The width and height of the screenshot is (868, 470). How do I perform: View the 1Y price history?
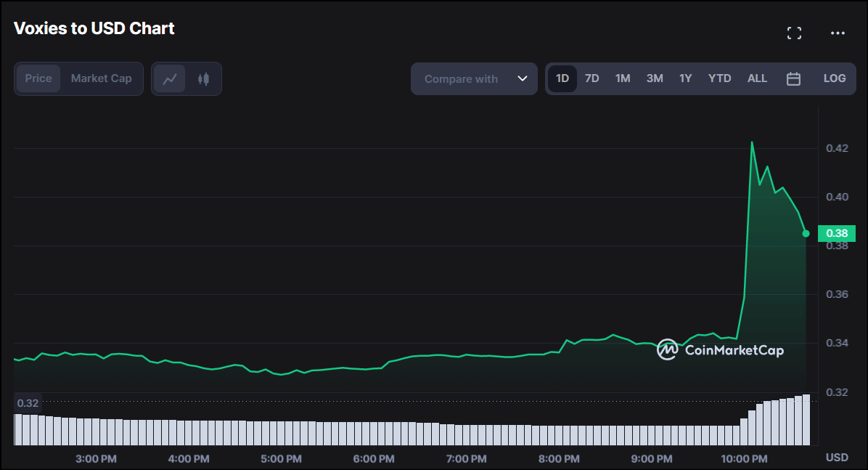tap(685, 78)
